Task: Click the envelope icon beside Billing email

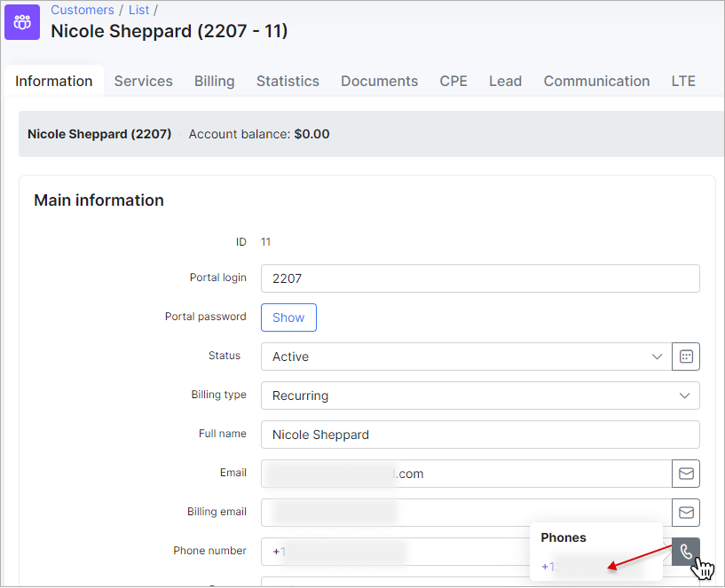Action: [686, 513]
